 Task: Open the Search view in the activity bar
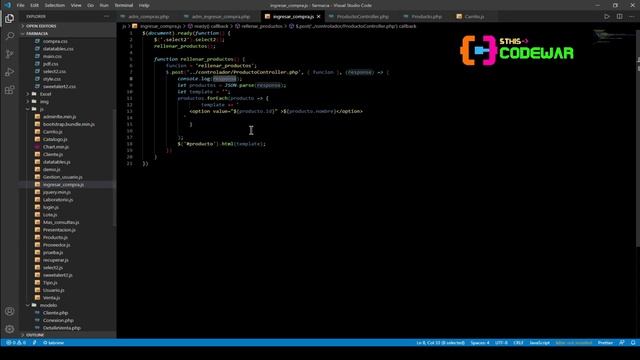[x=9, y=36]
